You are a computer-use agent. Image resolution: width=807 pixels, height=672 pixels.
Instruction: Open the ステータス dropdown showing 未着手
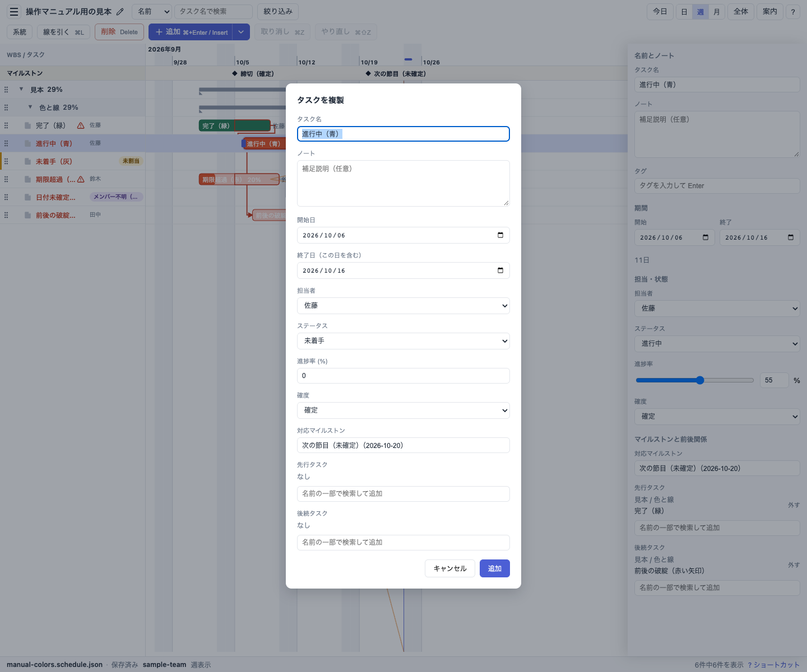[403, 341]
